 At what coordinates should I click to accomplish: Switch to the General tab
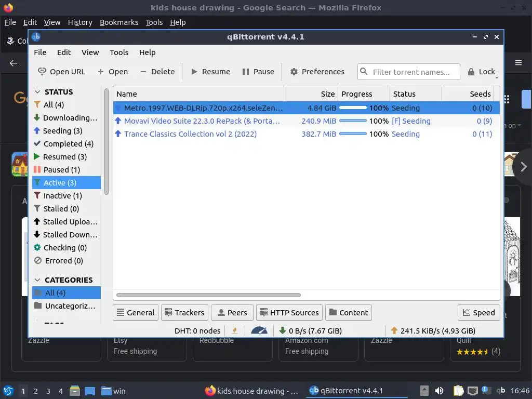(x=136, y=312)
